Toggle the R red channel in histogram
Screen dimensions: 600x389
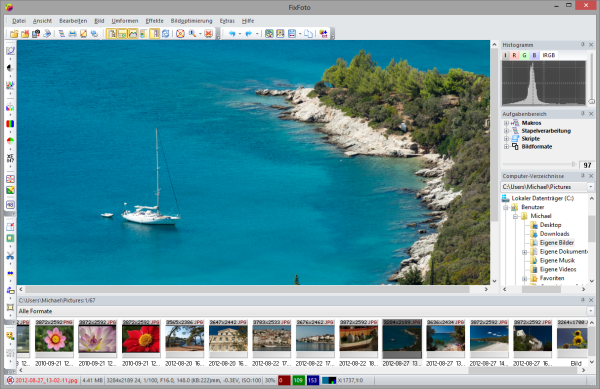click(514, 55)
